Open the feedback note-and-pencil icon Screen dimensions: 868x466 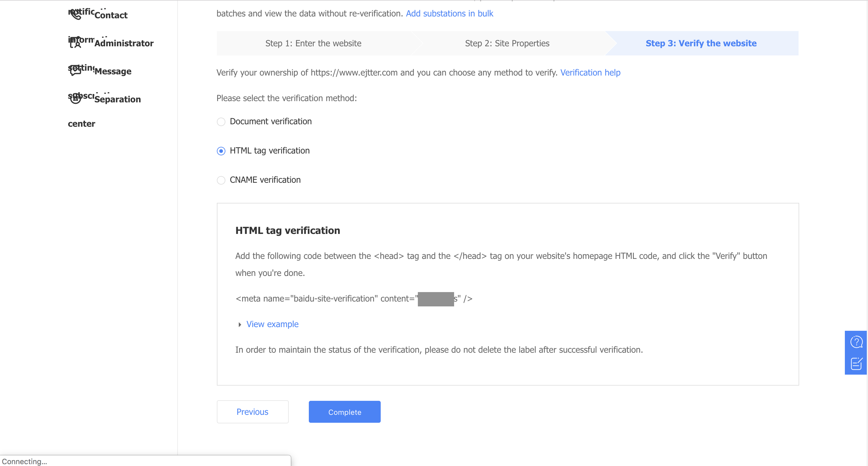pyautogui.click(x=856, y=364)
